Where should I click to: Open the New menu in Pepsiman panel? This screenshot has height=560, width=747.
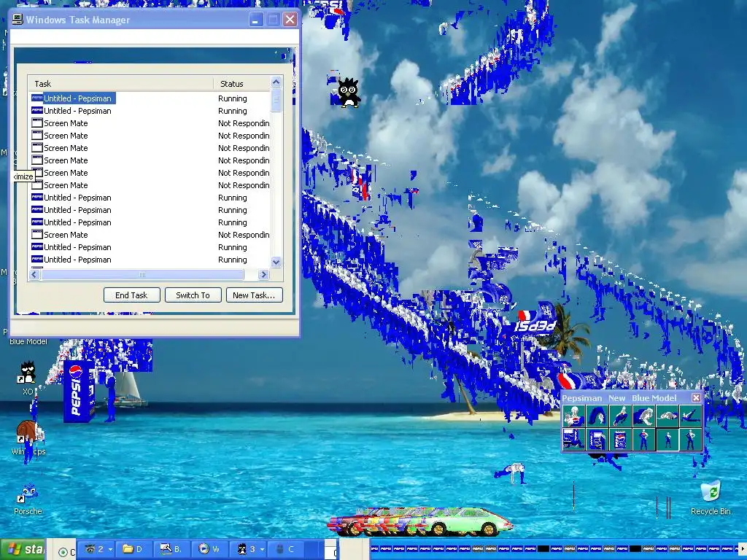pyautogui.click(x=616, y=398)
